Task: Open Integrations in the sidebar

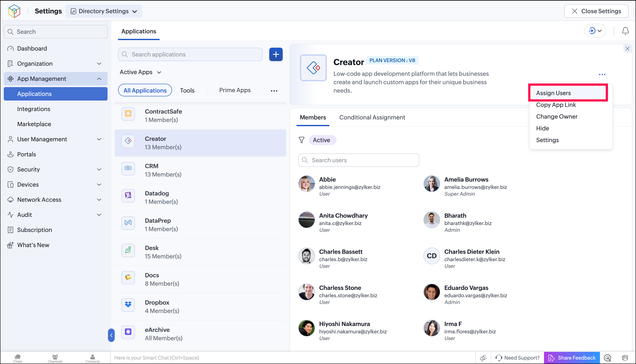Action: point(34,109)
